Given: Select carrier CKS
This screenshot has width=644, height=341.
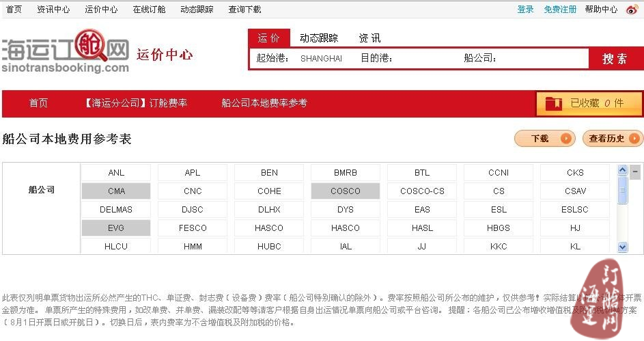Looking at the screenshot, I should (575, 173).
